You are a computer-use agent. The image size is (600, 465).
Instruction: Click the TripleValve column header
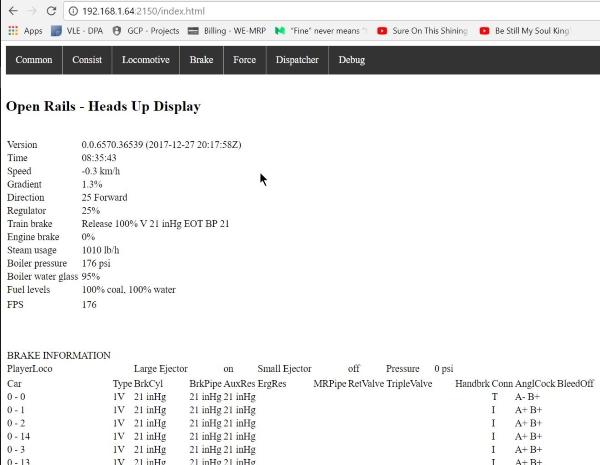click(409, 383)
